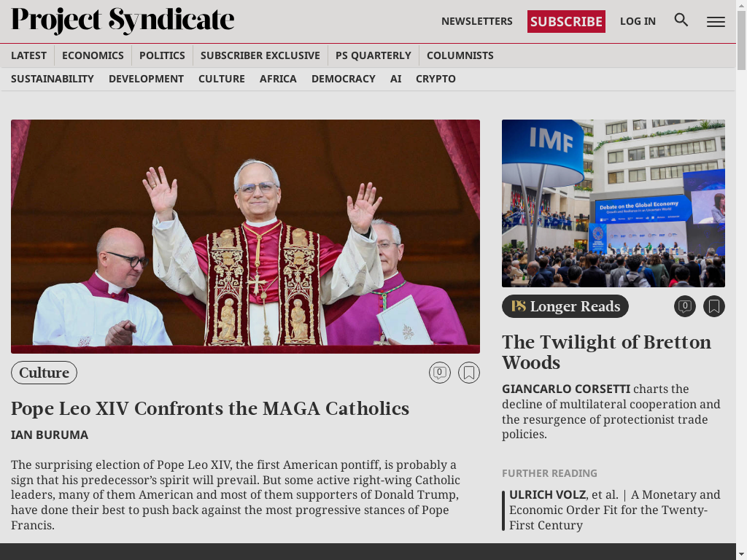
Task: Browse the Crypto topic
Action: (x=436, y=79)
